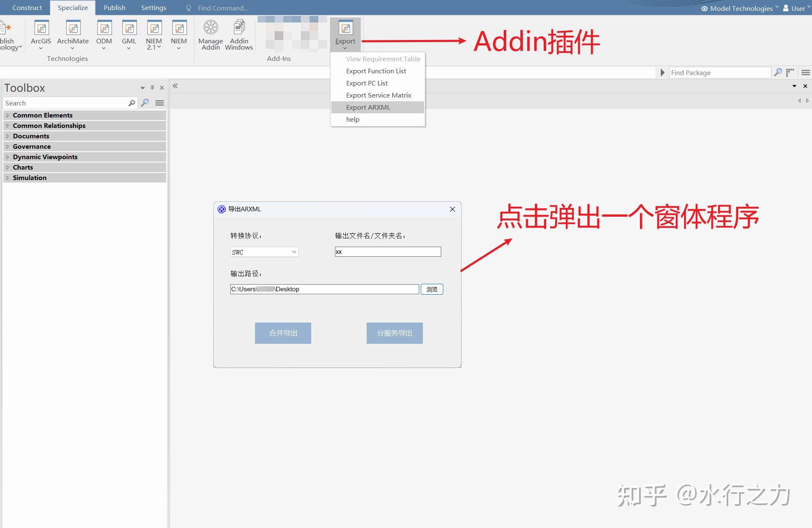Viewport: 812px width, 528px height.
Task: Click the output filename input showing xx
Action: [387, 251]
